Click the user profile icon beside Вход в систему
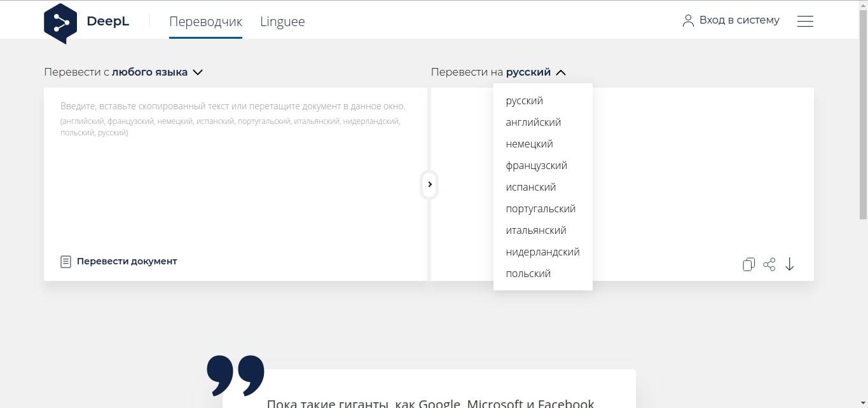This screenshot has height=408, width=868. pos(688,21)
